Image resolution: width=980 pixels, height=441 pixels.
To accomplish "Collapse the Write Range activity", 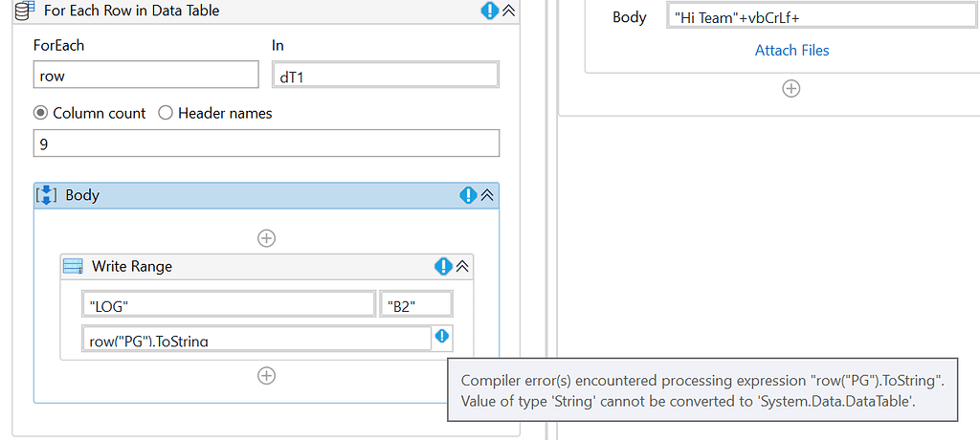I will [x=462, y=267].
